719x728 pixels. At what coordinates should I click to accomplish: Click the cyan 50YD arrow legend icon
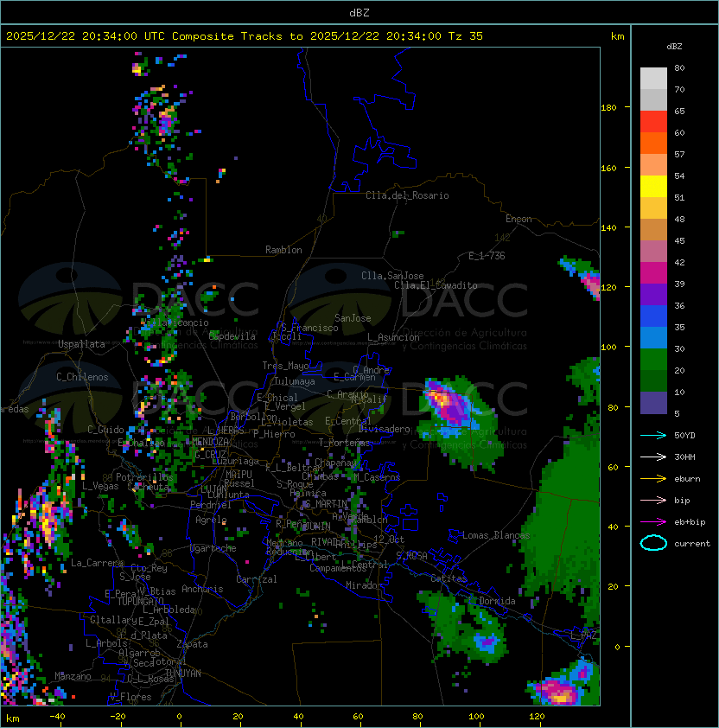[x=653, y=435]
